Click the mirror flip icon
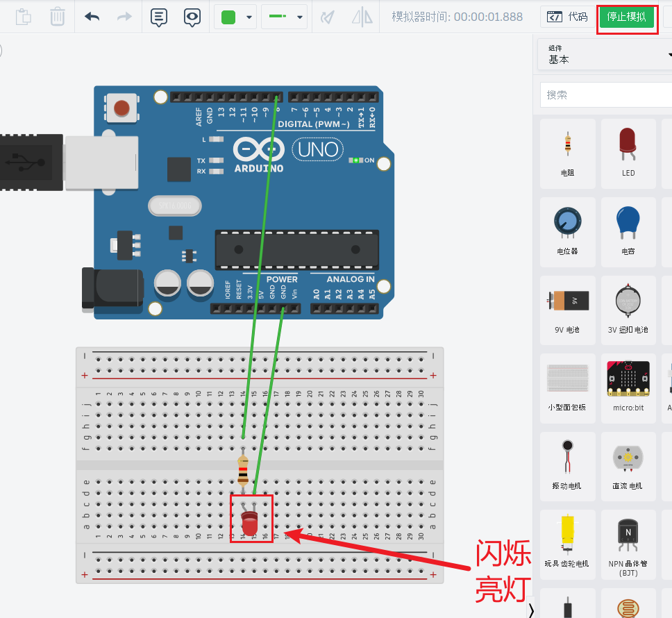672x618 pixels. pos(362,17)
